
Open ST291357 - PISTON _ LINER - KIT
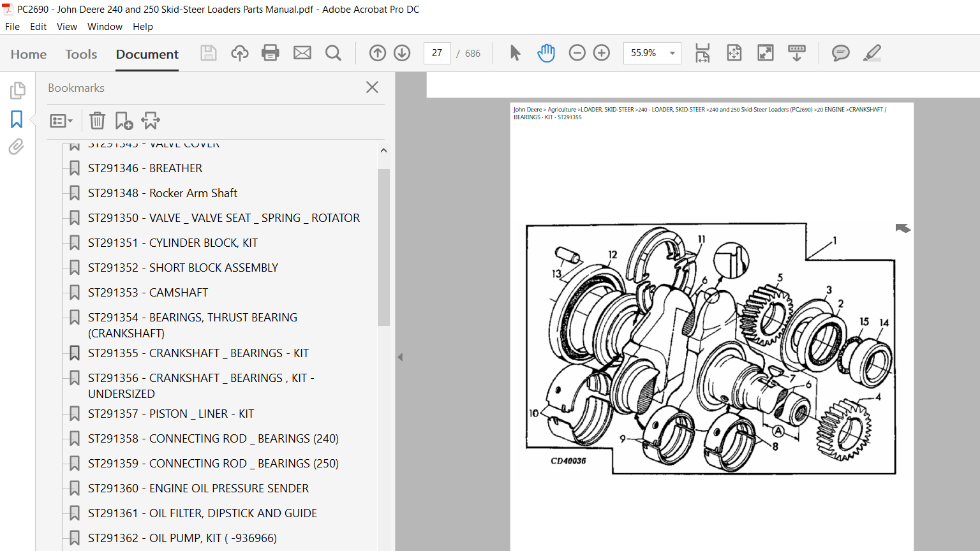tap(171, 414)
